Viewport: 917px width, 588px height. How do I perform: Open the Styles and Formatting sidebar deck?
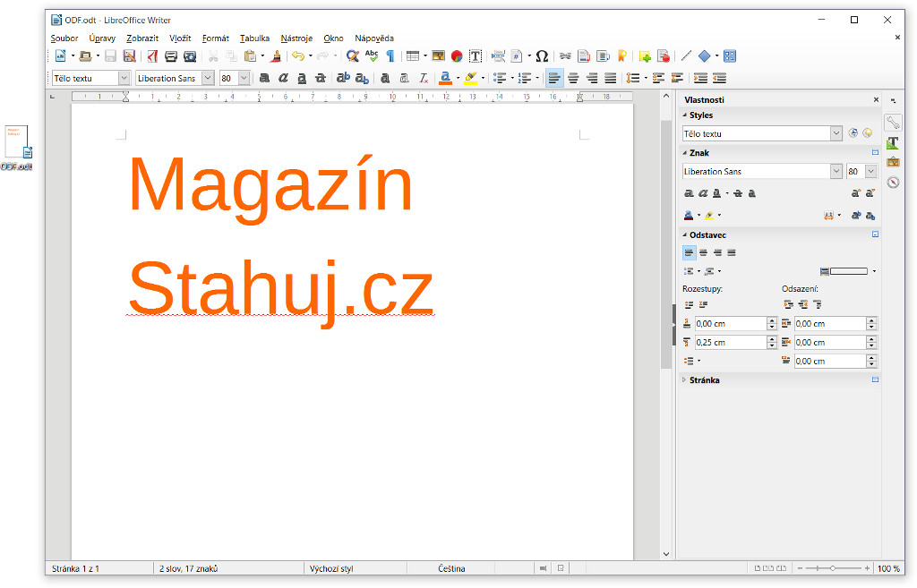(x=893, y=142)
